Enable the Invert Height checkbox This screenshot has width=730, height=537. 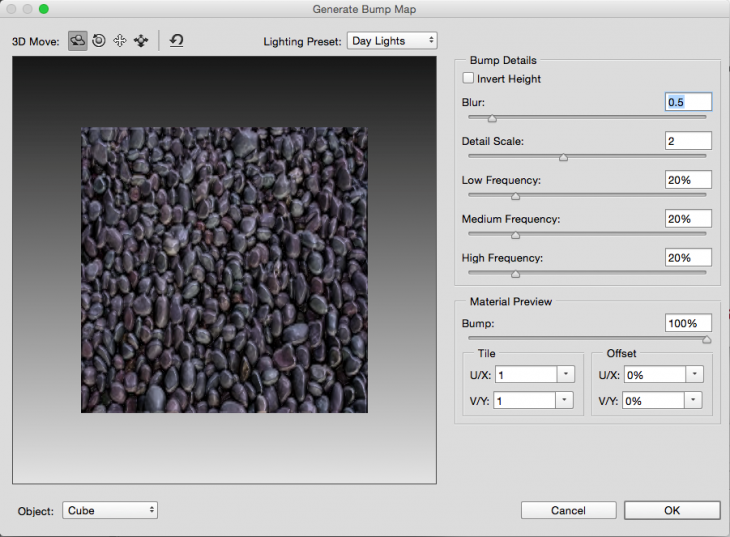point(468,78)
